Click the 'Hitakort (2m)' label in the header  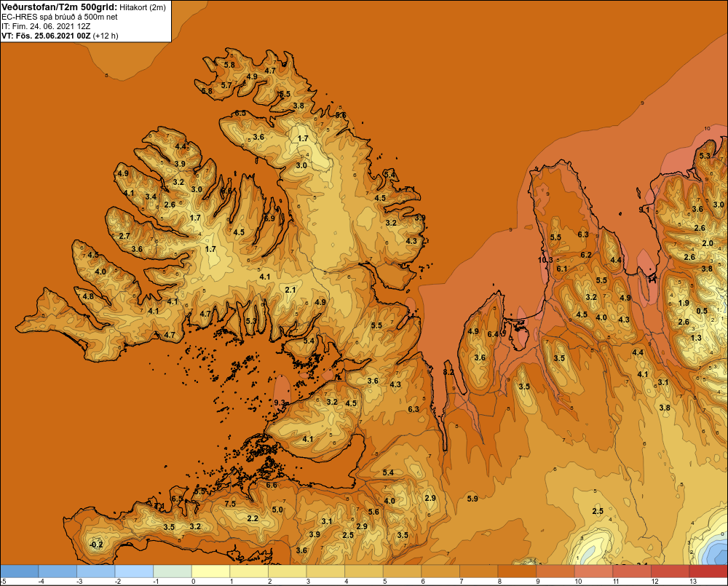[143, 7]
